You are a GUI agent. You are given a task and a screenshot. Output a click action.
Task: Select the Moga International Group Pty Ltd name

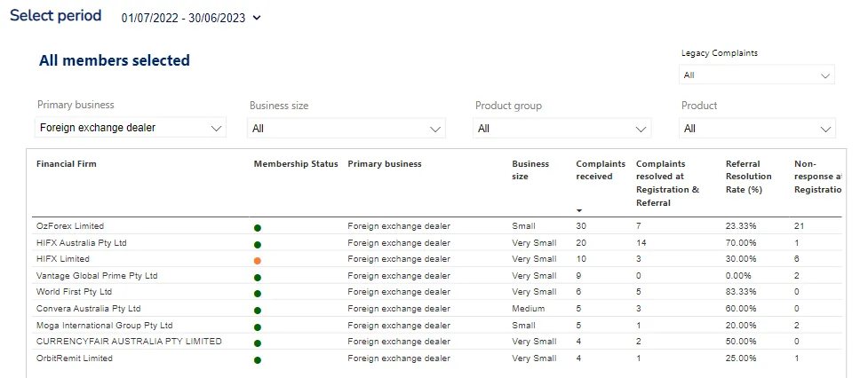105,326
